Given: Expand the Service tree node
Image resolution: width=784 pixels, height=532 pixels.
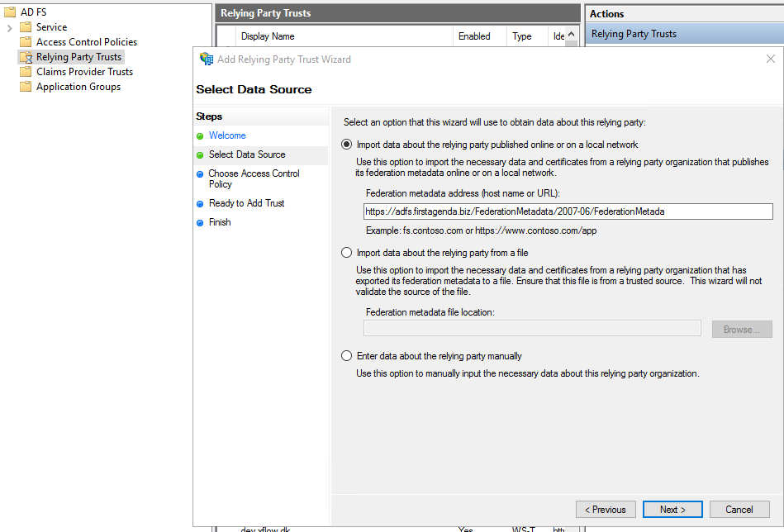Looking at the screenshot, I should 9,27.
